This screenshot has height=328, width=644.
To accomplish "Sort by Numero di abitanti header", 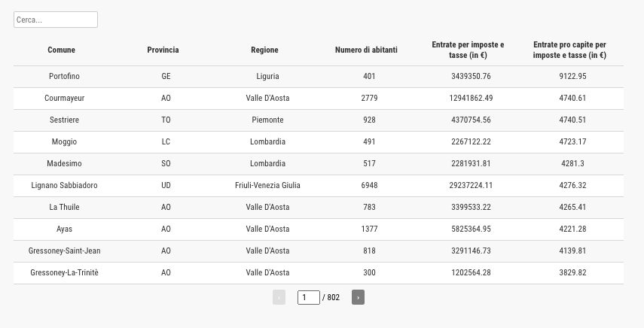I will 366,50.
